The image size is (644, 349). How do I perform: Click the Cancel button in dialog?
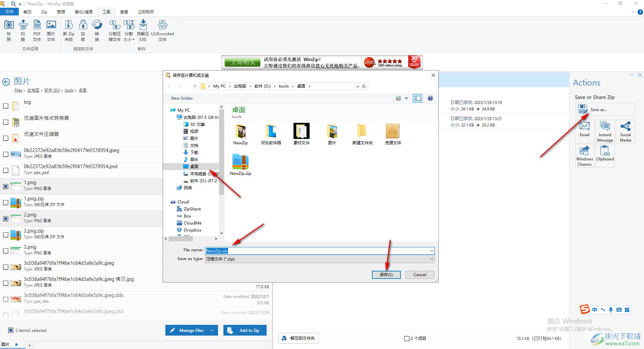[x=420, y=275]
